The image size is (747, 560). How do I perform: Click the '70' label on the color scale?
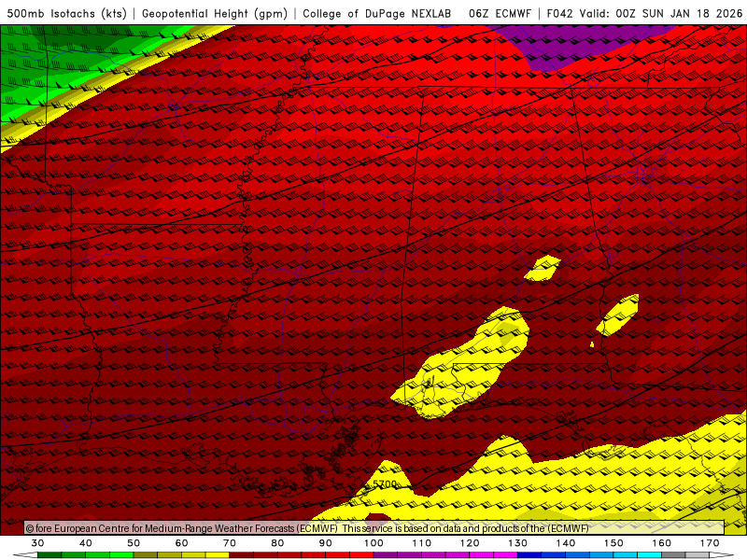pyautogui.click(x=230, y=543)
